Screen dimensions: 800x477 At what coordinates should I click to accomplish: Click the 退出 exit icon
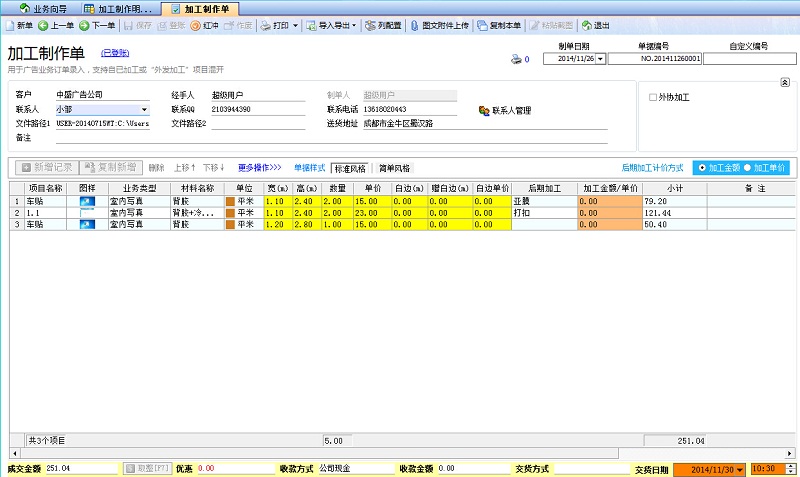click(x=586, y=25)
